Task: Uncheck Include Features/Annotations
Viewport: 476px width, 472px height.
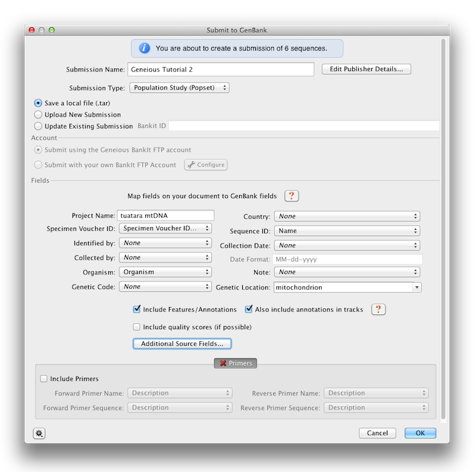Action: point(136,309)
